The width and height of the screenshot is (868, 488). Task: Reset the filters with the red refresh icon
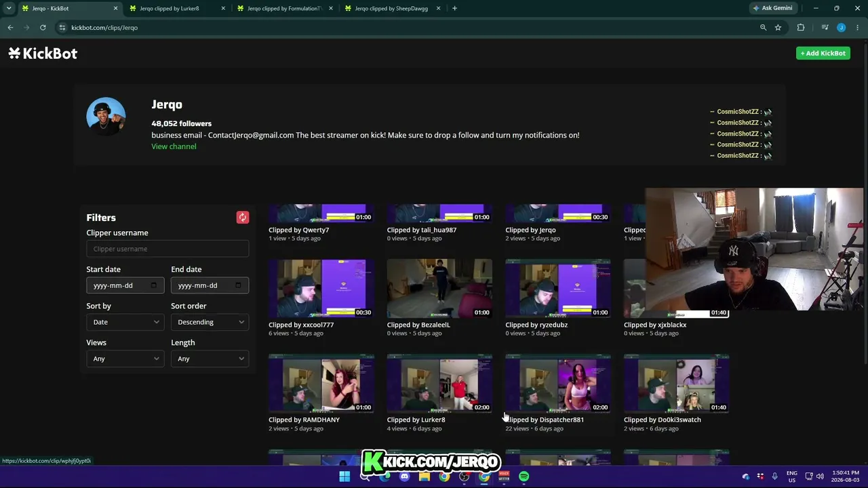242,218
